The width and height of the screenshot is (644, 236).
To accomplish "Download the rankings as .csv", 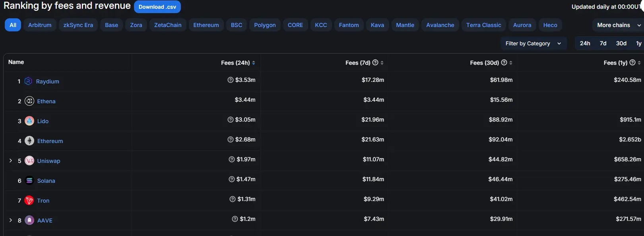I will [157, 7].
